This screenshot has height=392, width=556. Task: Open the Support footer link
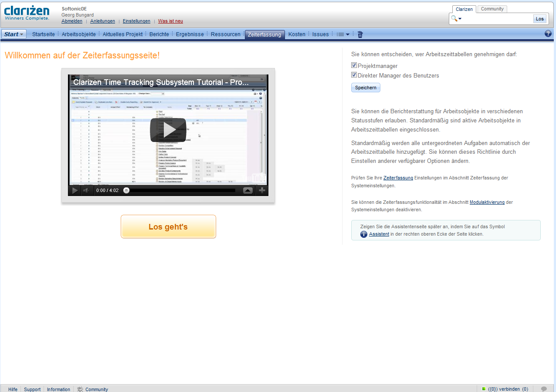[32, 389]
